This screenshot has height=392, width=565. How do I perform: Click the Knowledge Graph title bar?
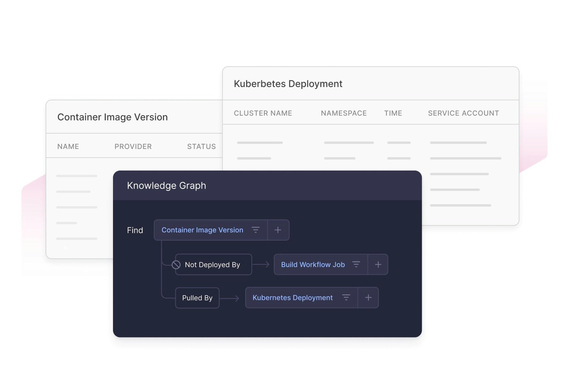(x=166, y=185)
